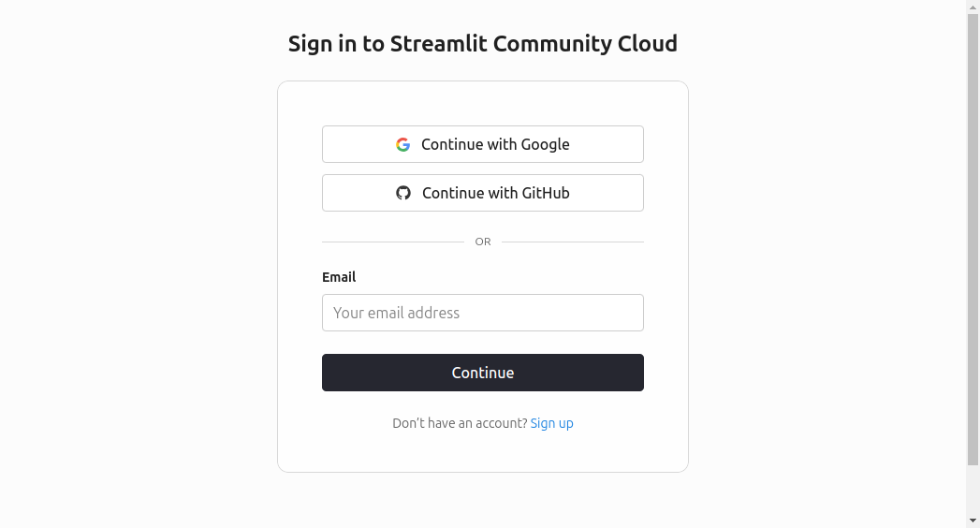Viewport: 980px width, 528px height.
Task: Click the page background left of the card
Action: [140, 281]
